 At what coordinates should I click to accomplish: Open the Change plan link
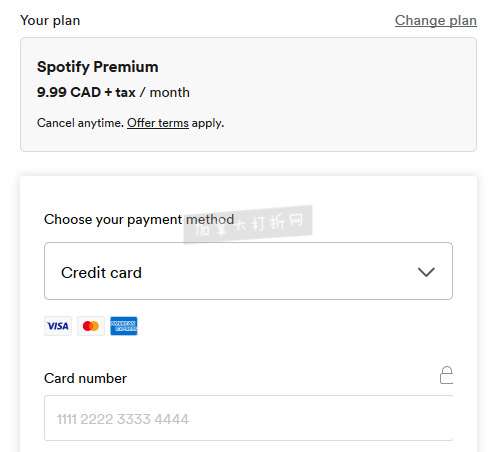tap(436, 20)
